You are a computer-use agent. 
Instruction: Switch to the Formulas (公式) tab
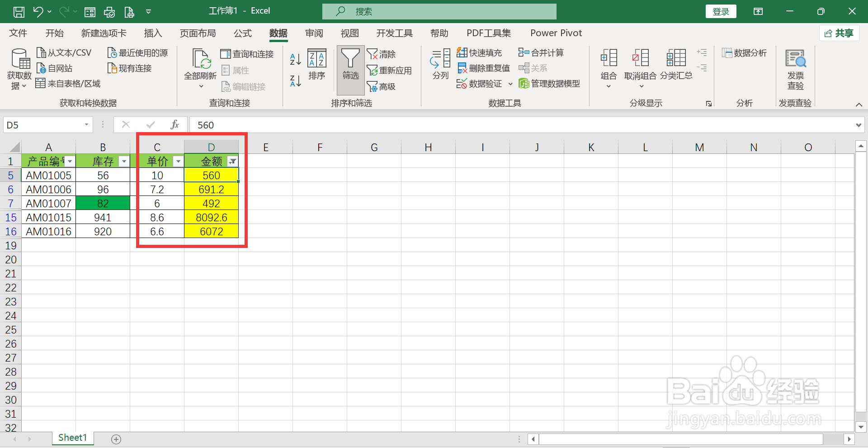click(243, 33)
